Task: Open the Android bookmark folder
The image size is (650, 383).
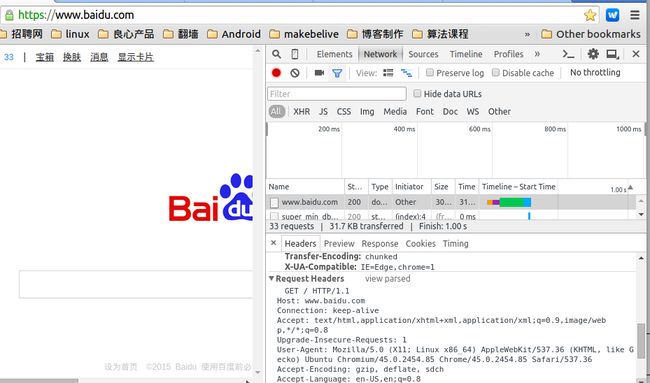Action: click(x=234, y=34)
